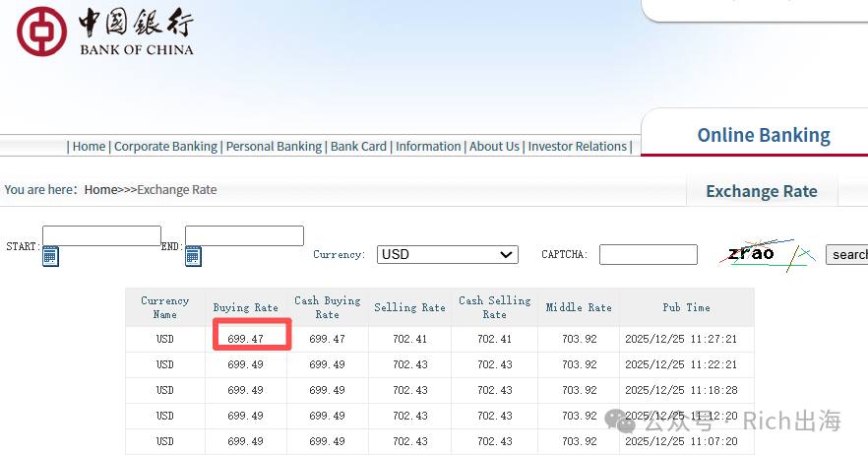Open the Online Banking tab
This screenshot has height=455, width=868.
click(x=764, y=135)
